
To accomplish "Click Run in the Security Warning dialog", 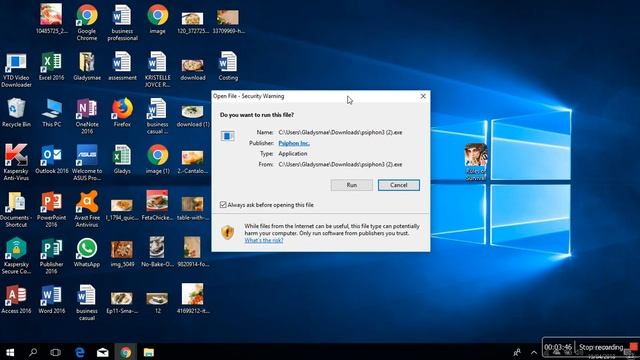I will (351, 185).
